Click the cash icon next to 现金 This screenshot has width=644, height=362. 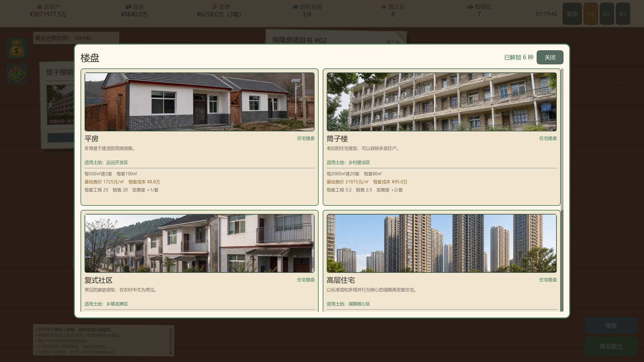[128, 7]
